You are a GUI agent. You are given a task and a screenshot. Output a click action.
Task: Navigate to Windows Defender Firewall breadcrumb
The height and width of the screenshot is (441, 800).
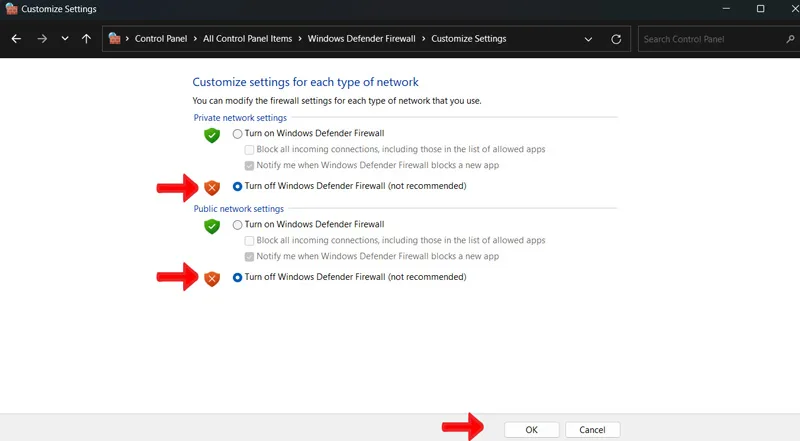point(361,39)
